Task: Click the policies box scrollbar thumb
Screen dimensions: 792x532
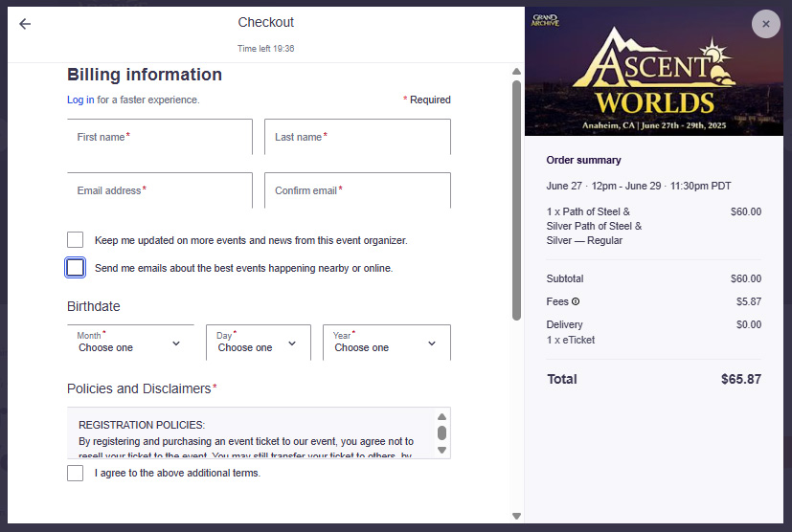Action: click(x=441, y=433)
